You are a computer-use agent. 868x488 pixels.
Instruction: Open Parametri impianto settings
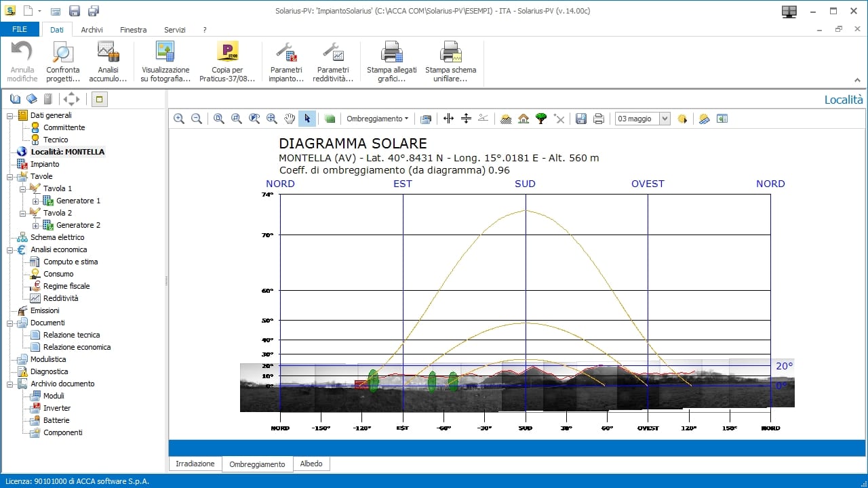click(286, 62)
